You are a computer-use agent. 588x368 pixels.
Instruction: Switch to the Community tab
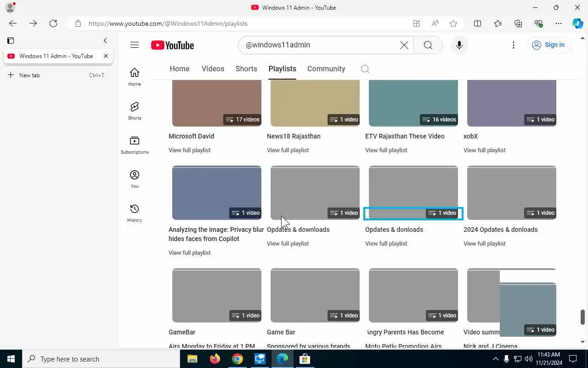[x=326, y=69]
